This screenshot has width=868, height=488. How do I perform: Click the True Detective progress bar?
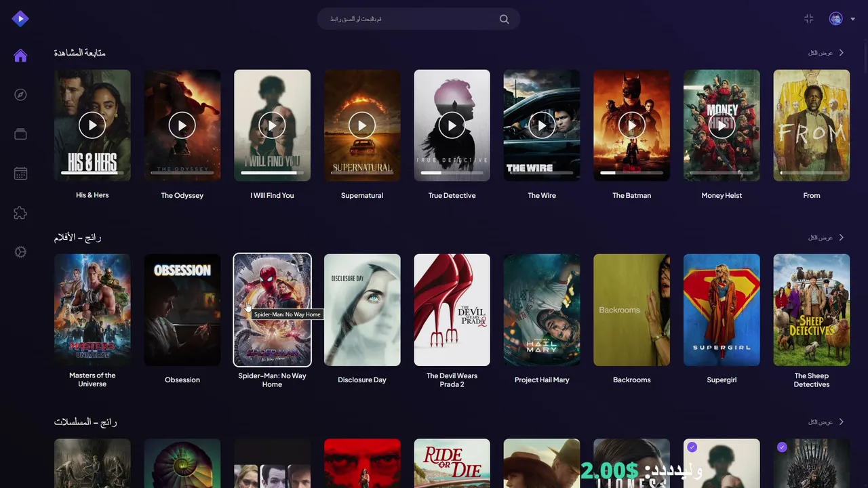452,173
